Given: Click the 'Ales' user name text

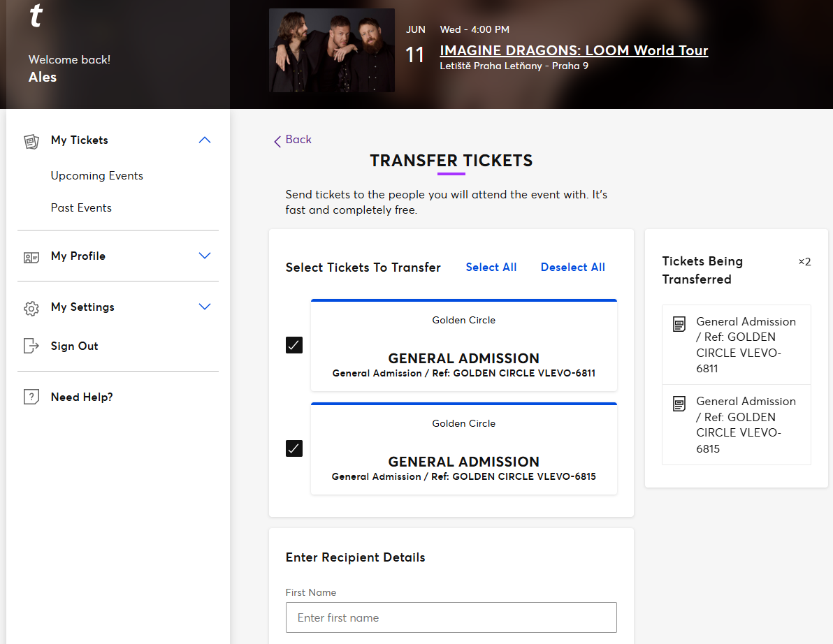Looking at the screenshot, I should [x=43, y=77].
